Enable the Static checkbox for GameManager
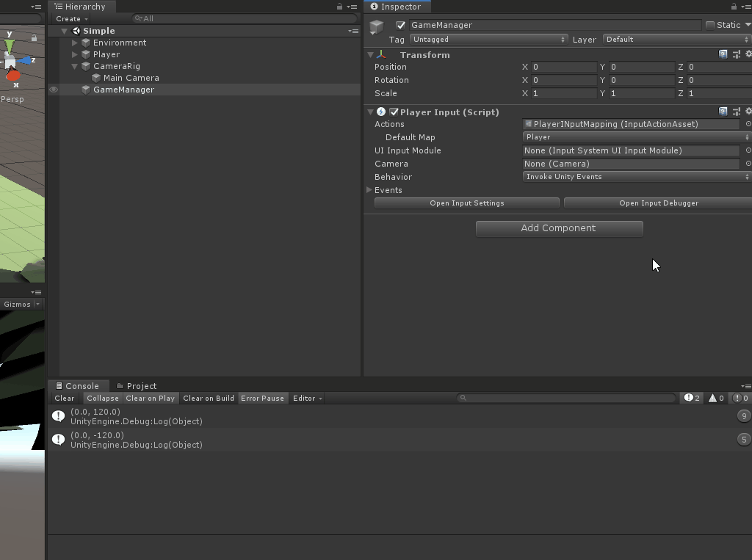 [x=710, y=24]
